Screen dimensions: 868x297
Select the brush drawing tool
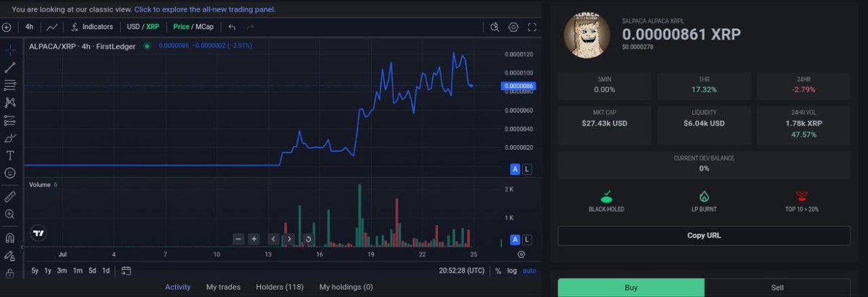click(x=10, y=138)
